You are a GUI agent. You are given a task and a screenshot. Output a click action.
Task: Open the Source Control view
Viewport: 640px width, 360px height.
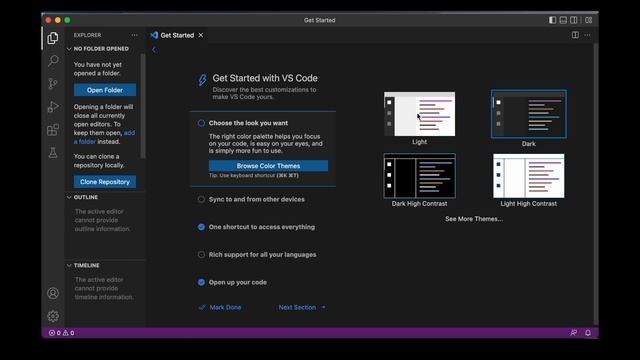(x=53, y=84)
